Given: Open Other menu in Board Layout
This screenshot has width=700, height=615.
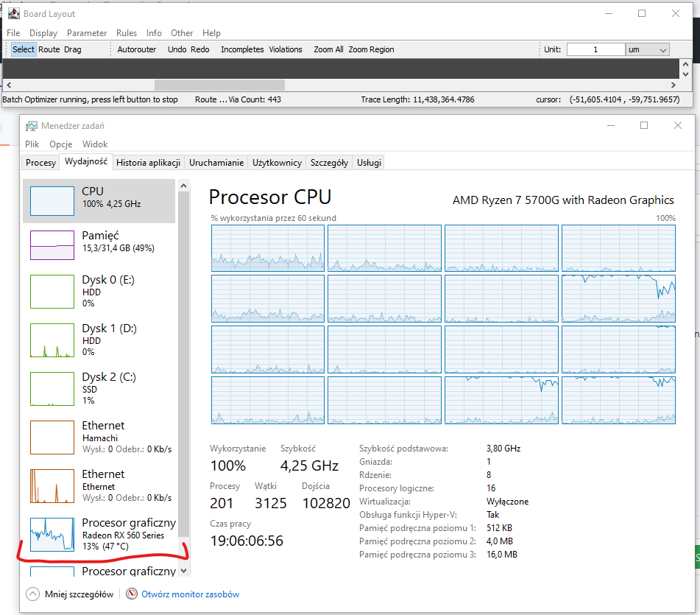Looking at the screenshot, I should click(x=182, y=33).
